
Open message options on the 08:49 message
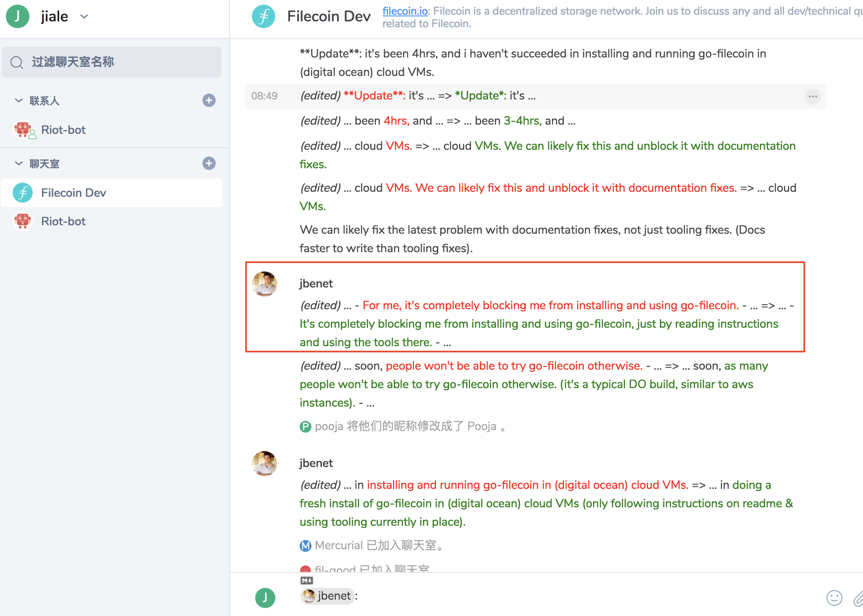coord(813,97)
